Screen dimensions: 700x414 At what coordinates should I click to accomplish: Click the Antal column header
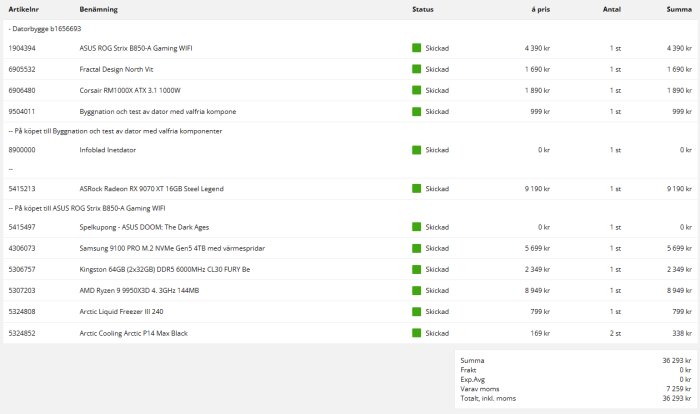[612, 9]
